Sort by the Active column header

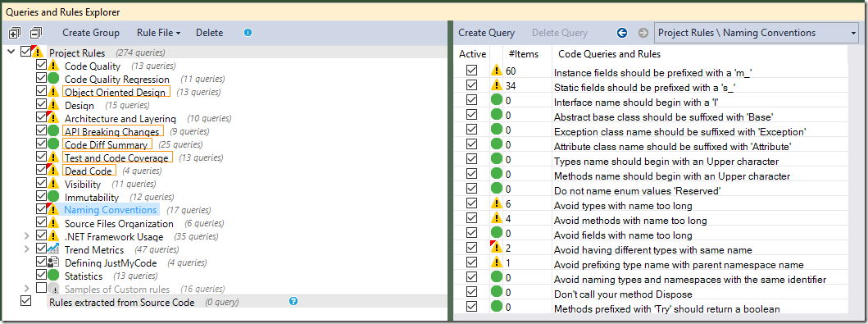[x=473, y=54]
